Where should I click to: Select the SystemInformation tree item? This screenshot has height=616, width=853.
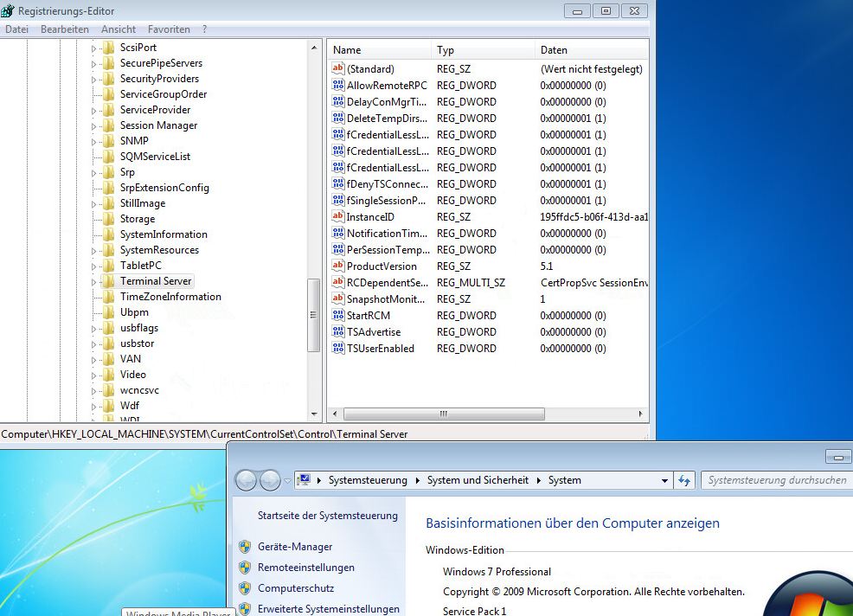(x=164, y=234)
